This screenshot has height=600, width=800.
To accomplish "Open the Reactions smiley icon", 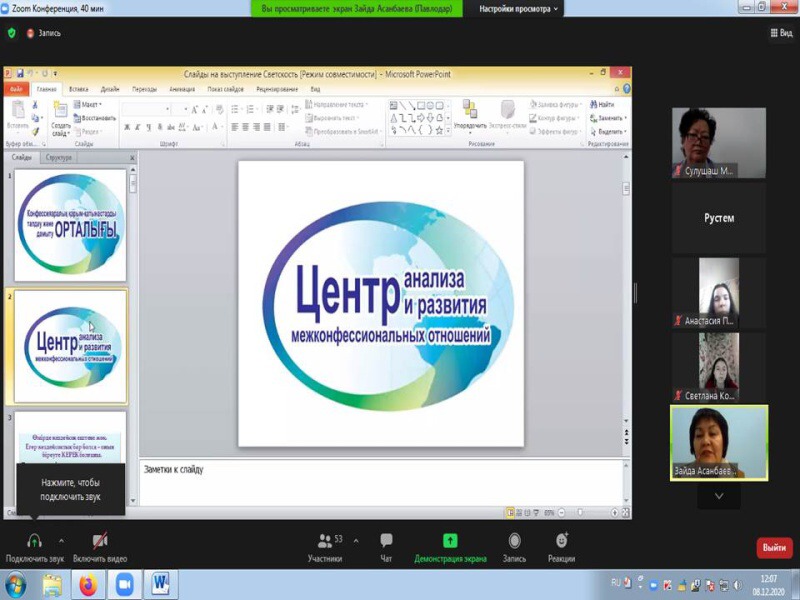I will (x=562, y=540).
